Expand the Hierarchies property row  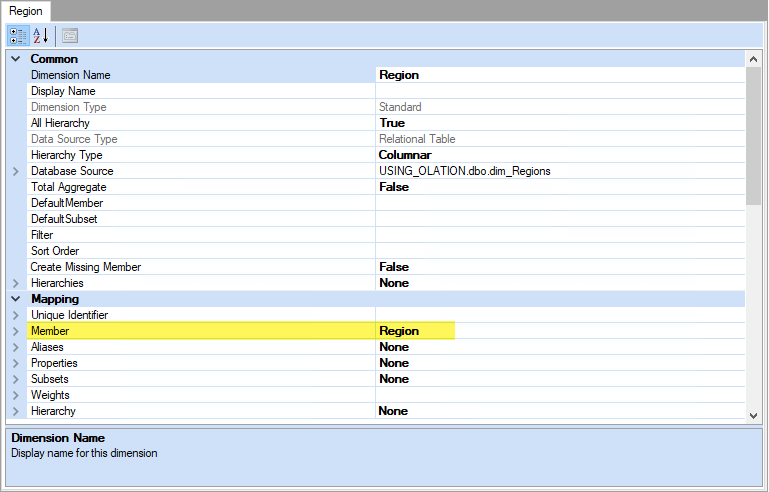15,283
